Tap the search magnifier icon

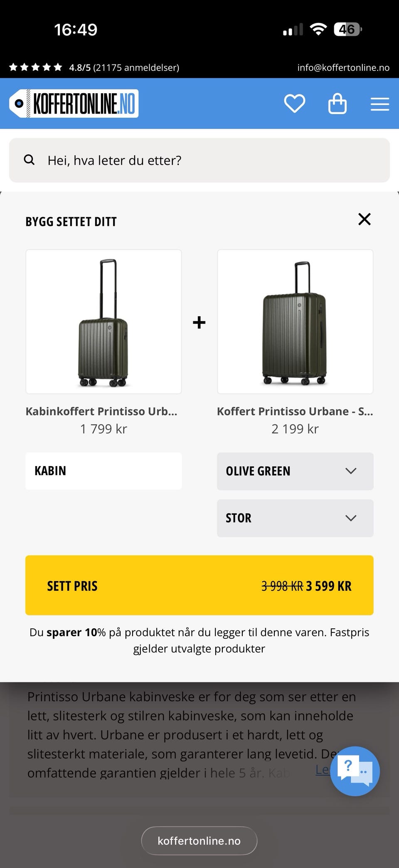(x=29, y=160)
